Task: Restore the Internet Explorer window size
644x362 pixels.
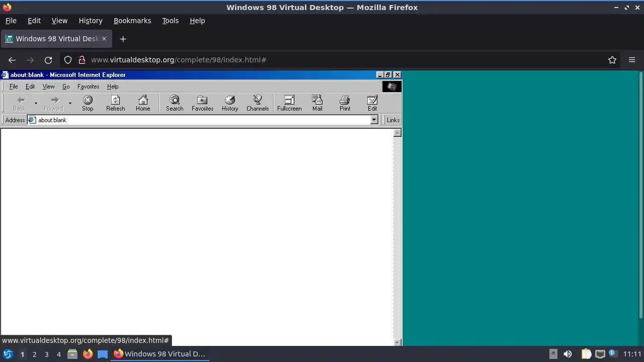Action: coord(388,75)
